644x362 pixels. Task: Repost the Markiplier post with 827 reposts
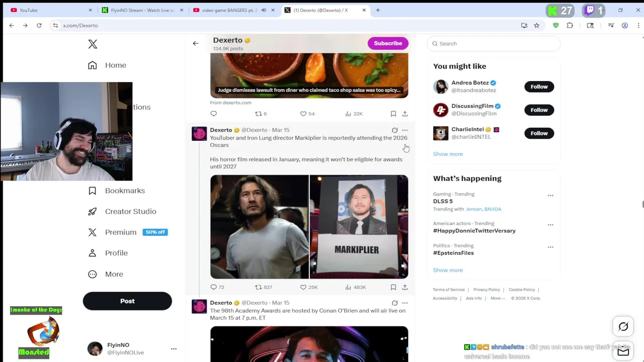tap(264, 287)
